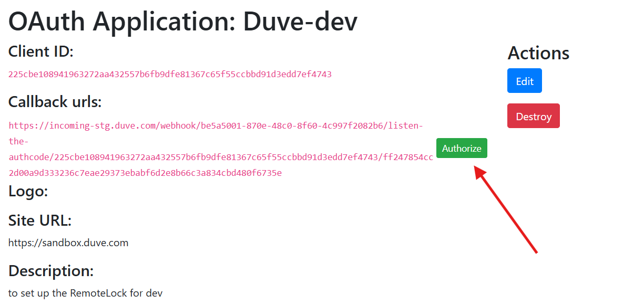Click the 'the-' fragment of the callback URL
644x305 pixels.
[18, 142]
